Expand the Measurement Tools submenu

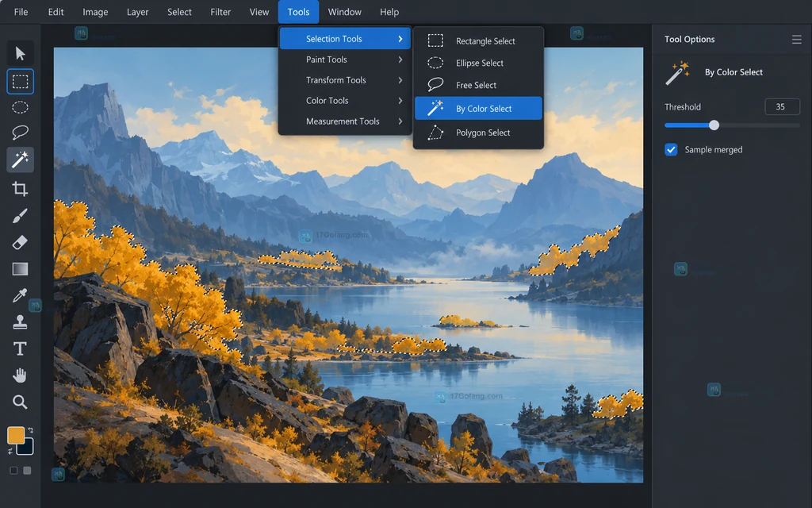[x=345, y=121]
